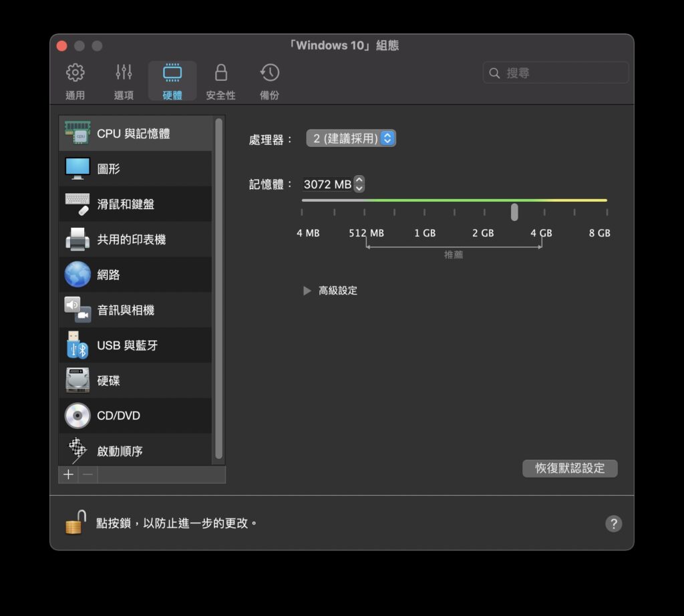Expand the 高級設定 advanced settings triangle
The width and height of the screenshot is (684, 616).
[x=307, y=291]
